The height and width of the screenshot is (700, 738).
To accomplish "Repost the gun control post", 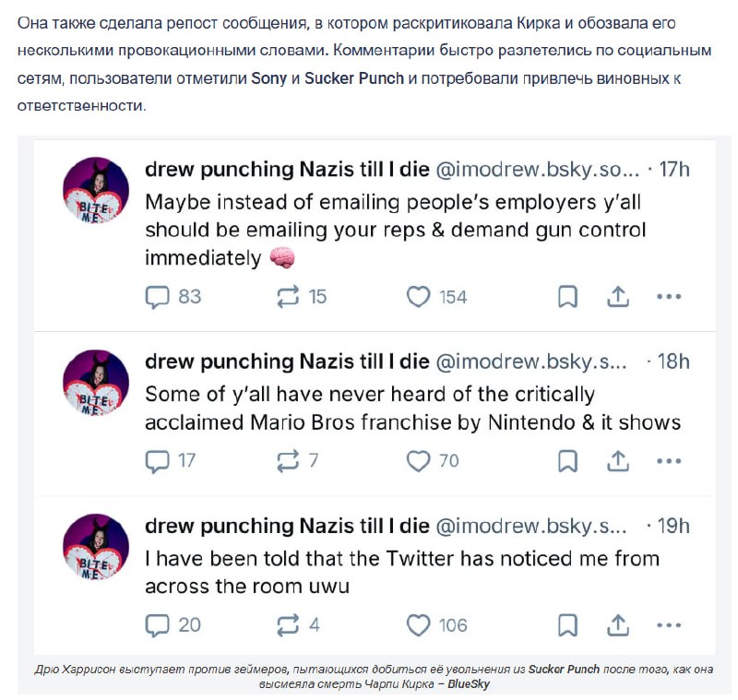I will click(x=289, y=297).
